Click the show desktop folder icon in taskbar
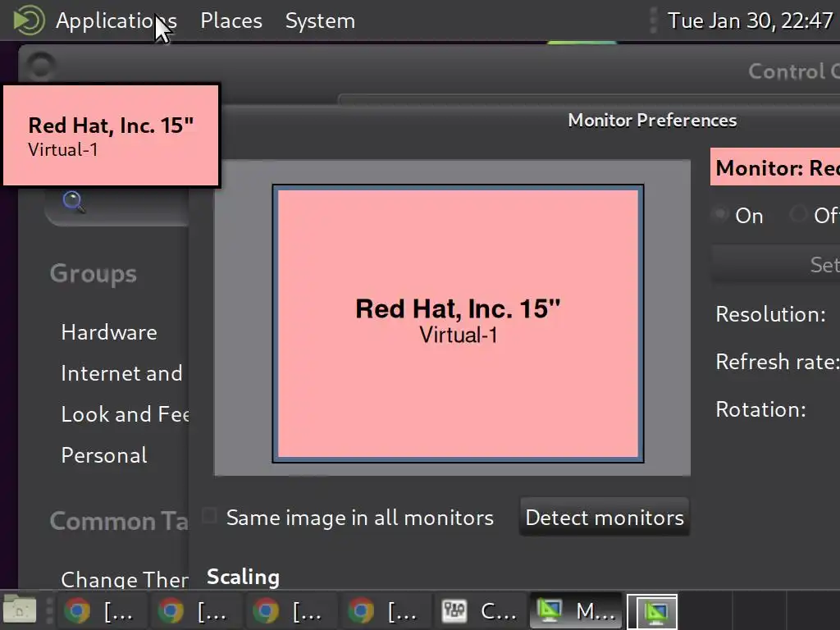This screenshot has height=630, width=840. [x=20, y=609]
